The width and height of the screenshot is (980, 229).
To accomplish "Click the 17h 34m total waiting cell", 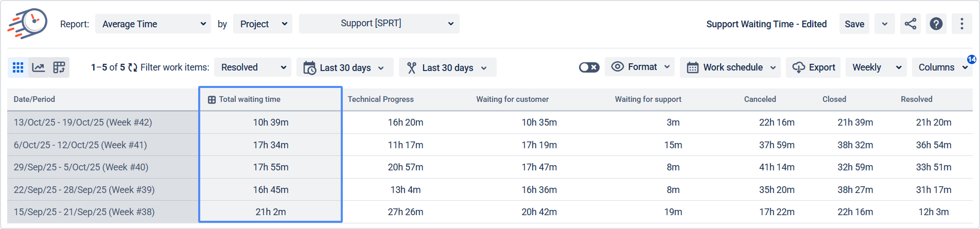I will point(271,145).
